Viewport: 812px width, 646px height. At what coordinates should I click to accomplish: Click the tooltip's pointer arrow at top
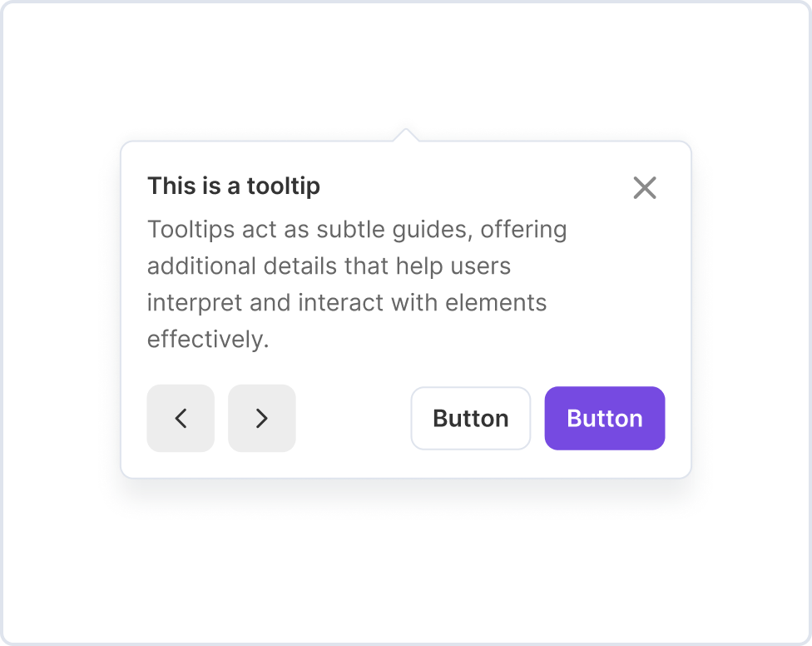[x=405, y=136]
